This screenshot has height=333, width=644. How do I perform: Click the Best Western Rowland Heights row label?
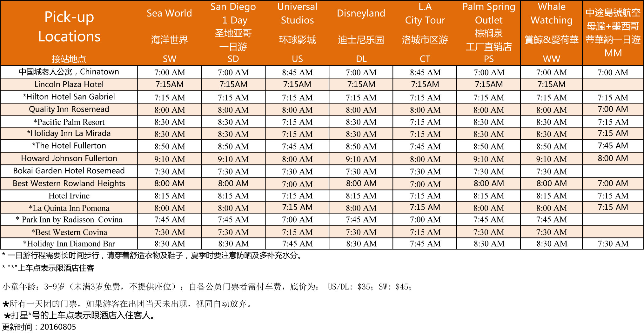pos(69,183)
